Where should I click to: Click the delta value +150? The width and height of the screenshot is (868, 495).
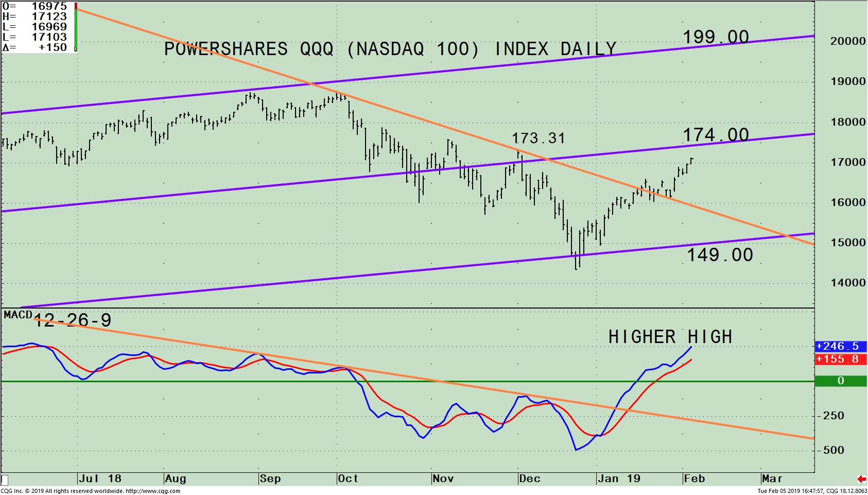53,47
